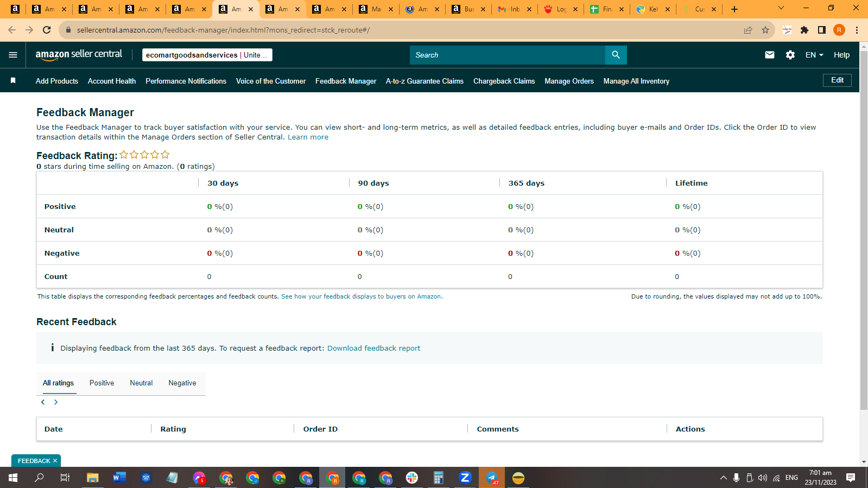This screenshot has width=868, height=488.
Task: Open the hamburger navigation menu
Action: click(x=13, y=55)
